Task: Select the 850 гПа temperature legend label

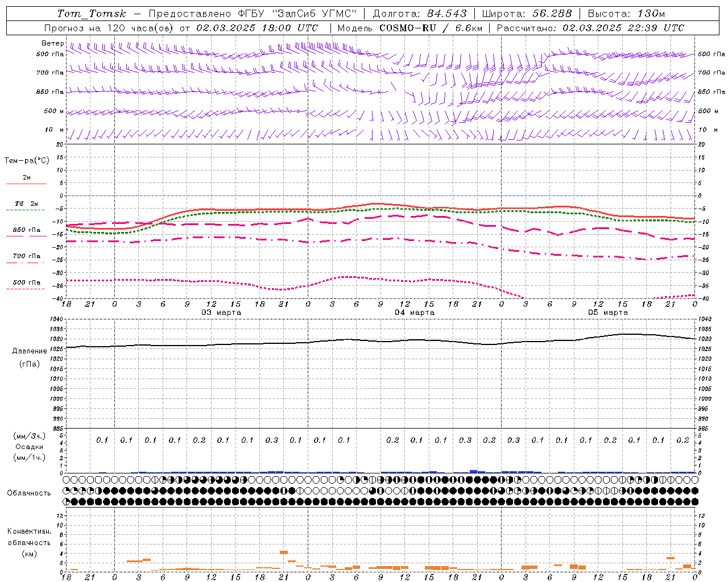Action: 27,230
